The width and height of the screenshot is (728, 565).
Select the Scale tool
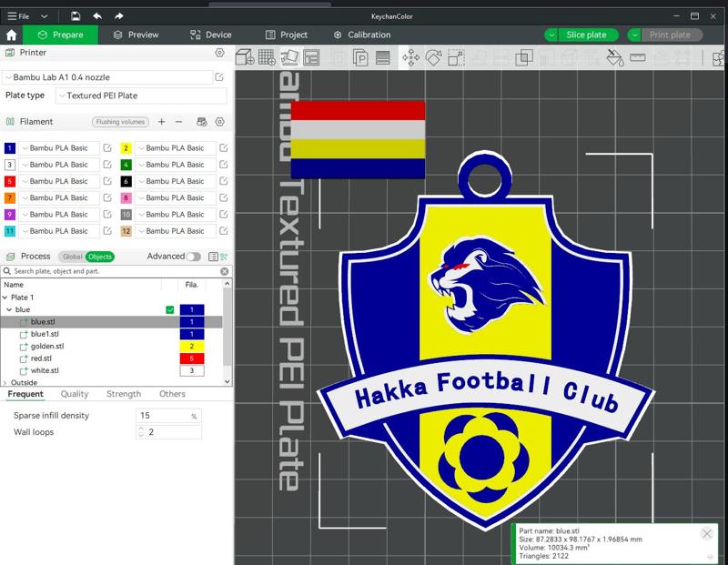pyautogui.click(x=456, y=57)
